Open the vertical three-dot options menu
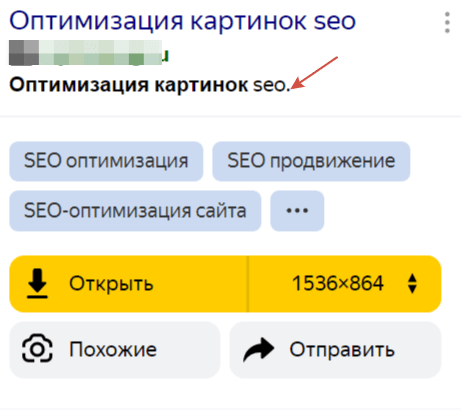 pos(447,23)
